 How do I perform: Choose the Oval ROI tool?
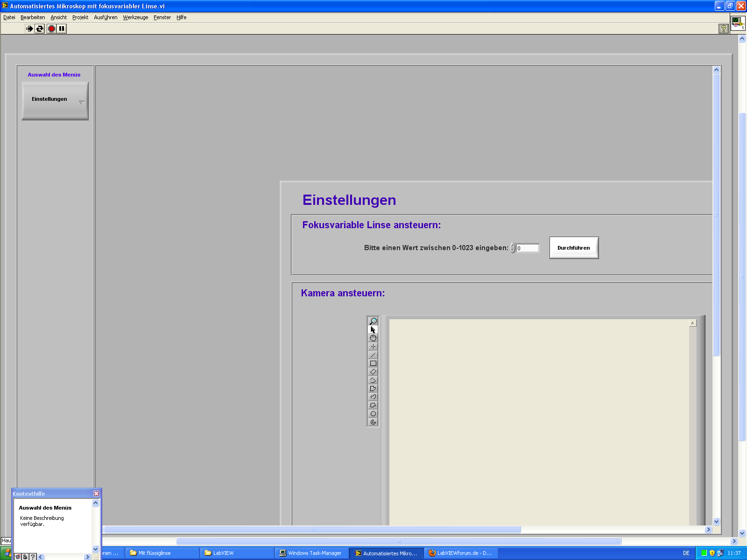pyautogui.click(x=373, y=413)
